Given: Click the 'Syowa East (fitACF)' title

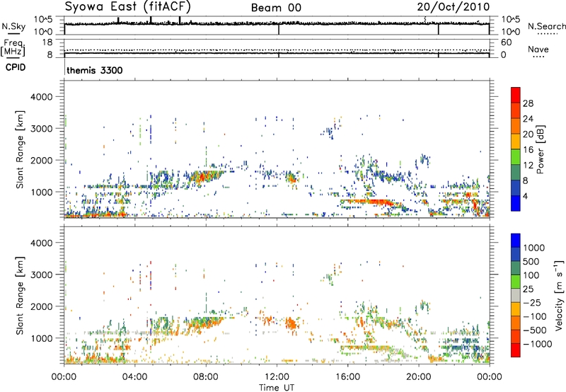Looking at the screenshot, I should [128, 7].
